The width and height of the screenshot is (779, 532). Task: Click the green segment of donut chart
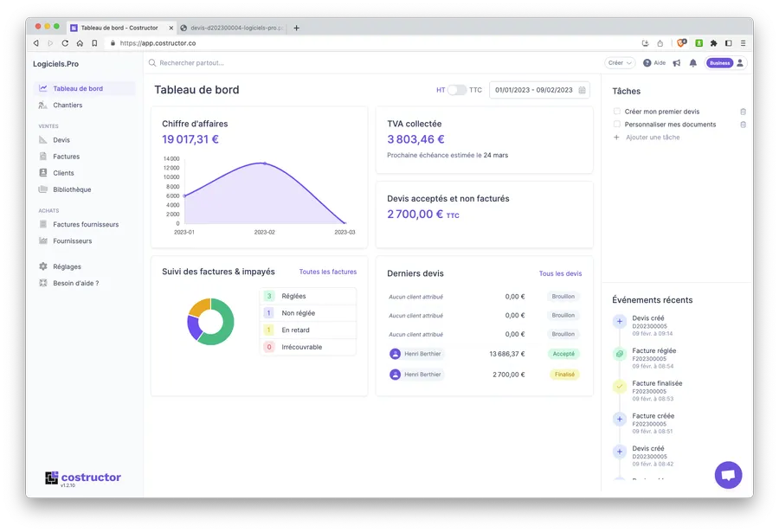[222, 332]
